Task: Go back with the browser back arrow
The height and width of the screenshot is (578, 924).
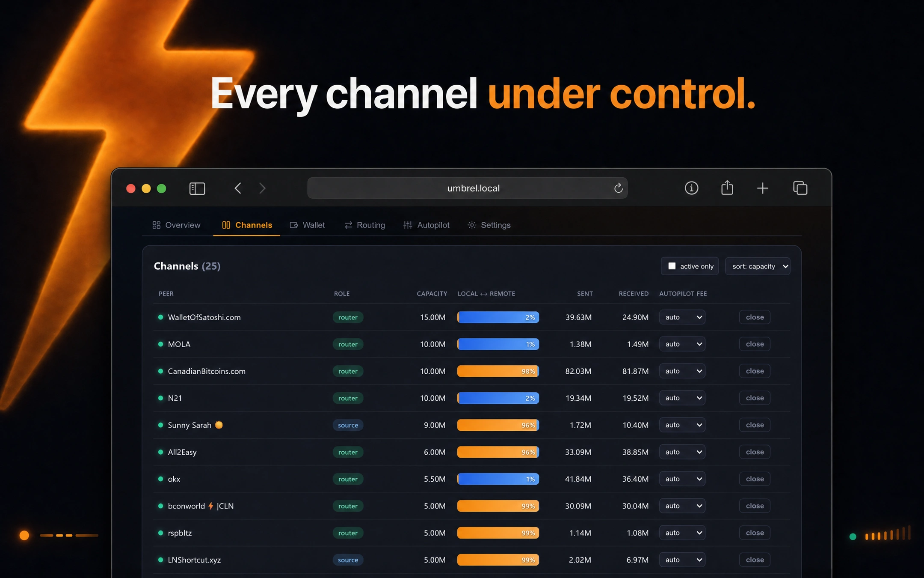Action: (238, 188)
